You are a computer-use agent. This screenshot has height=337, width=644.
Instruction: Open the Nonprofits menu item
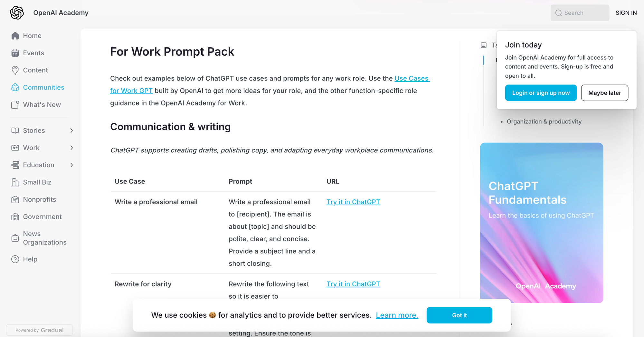[39, 199]
